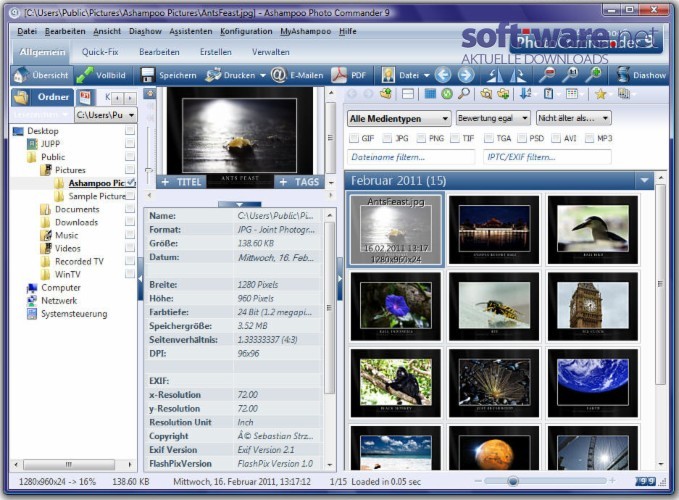Click the IPTC/EXIF filtern input field
The image size is (679, 500).
click(547, 157)
